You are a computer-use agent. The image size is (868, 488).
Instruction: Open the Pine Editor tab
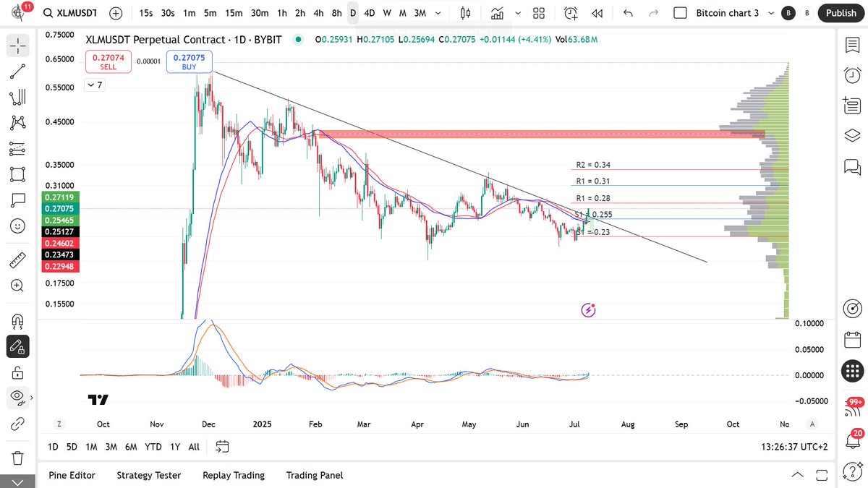tap(72, 475)
